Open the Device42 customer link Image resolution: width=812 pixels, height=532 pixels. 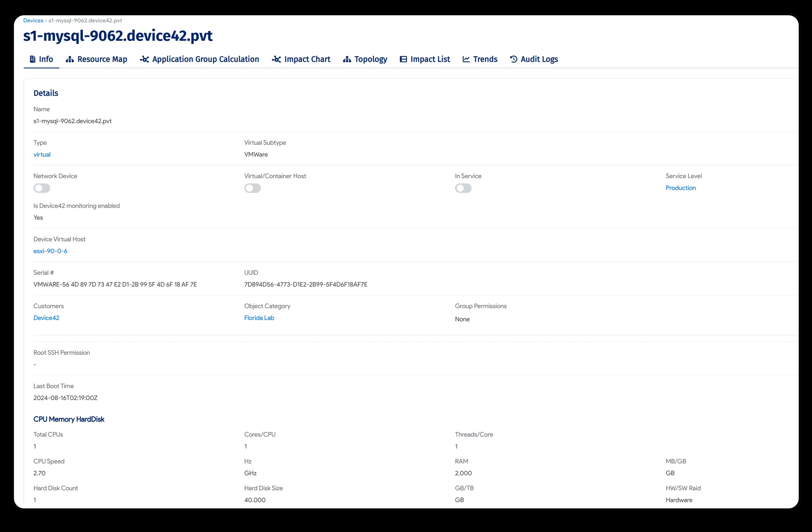pyautogui.click(x=46, y=318)
